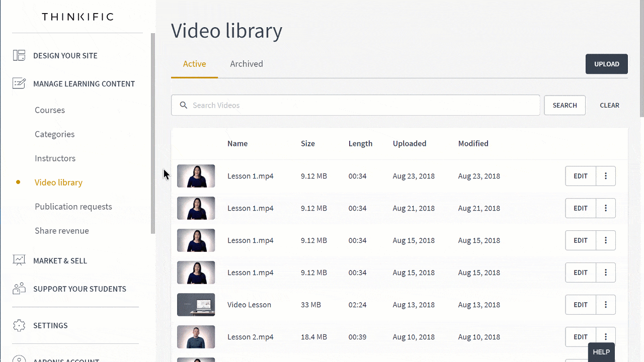Click thumbnail of Aug 21 Lesson 1.mp4
644x362 pixels.
[x=196, y=208]
